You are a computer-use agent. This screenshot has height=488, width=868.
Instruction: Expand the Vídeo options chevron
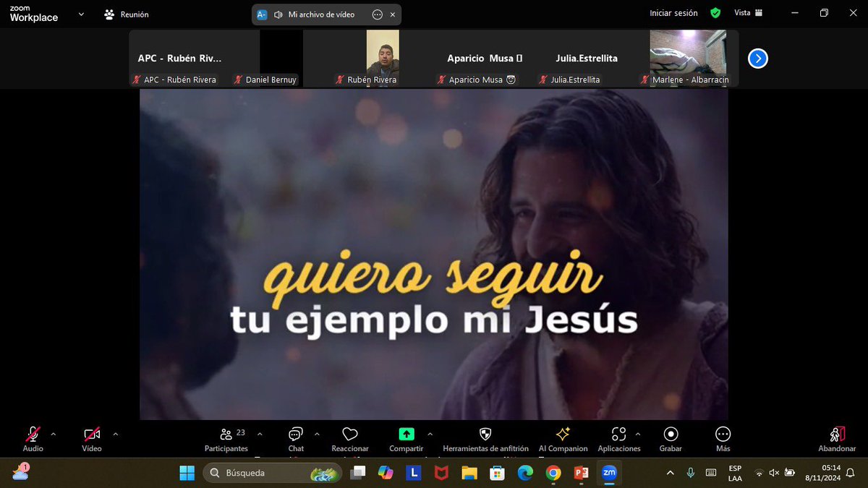(115, 435)
